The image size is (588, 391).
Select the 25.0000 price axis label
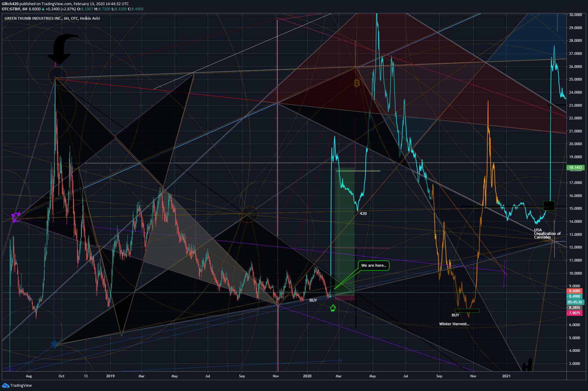pyautogui.click(x=575, y=79)
